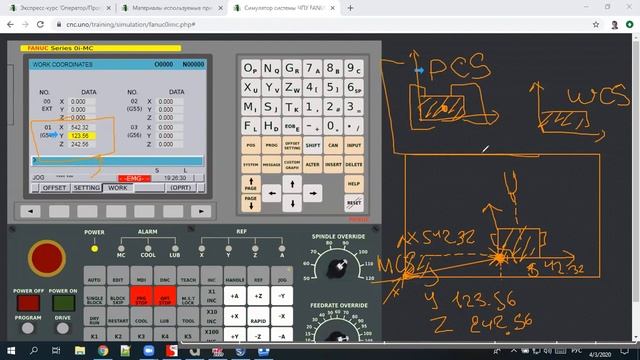Click the +X axis jog button
This screenshot has height=360, width=640.
[235, 316]
